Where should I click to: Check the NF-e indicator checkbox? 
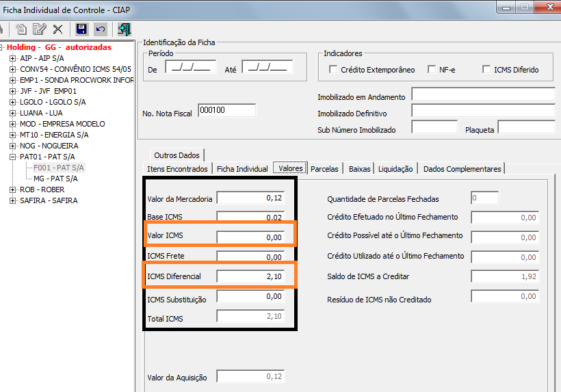click(x=432, y=70)
